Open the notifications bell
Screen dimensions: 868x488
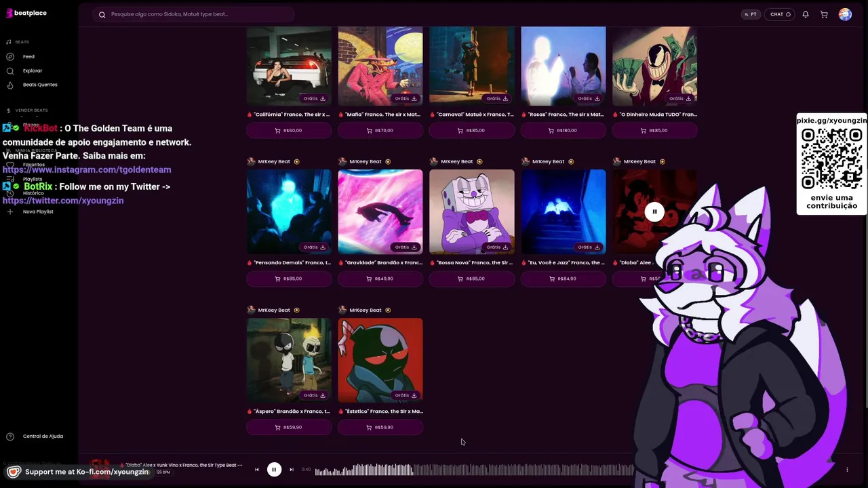(x=806, y=14)
